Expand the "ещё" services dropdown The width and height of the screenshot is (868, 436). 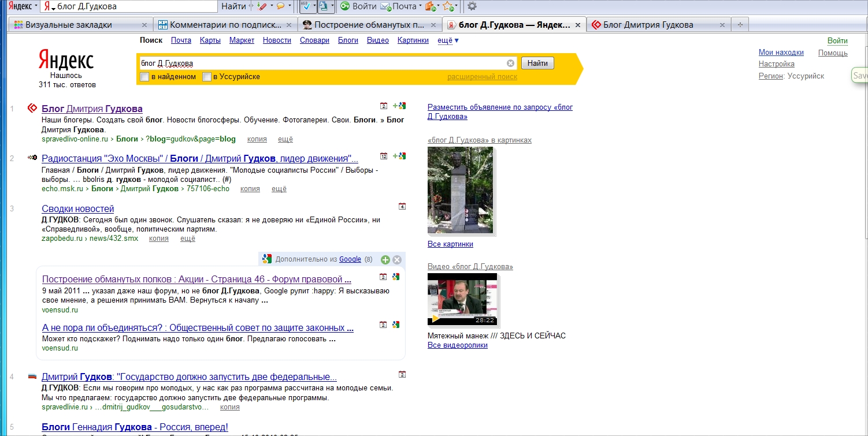(448, 40)
